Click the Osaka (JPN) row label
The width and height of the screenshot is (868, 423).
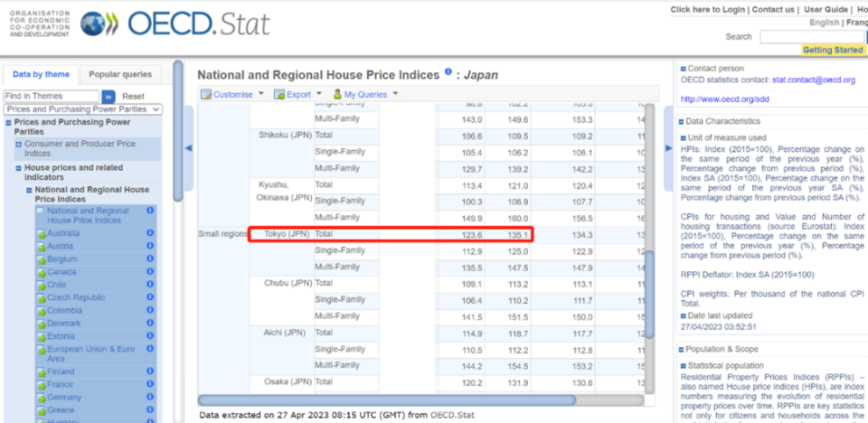[288, 381]
